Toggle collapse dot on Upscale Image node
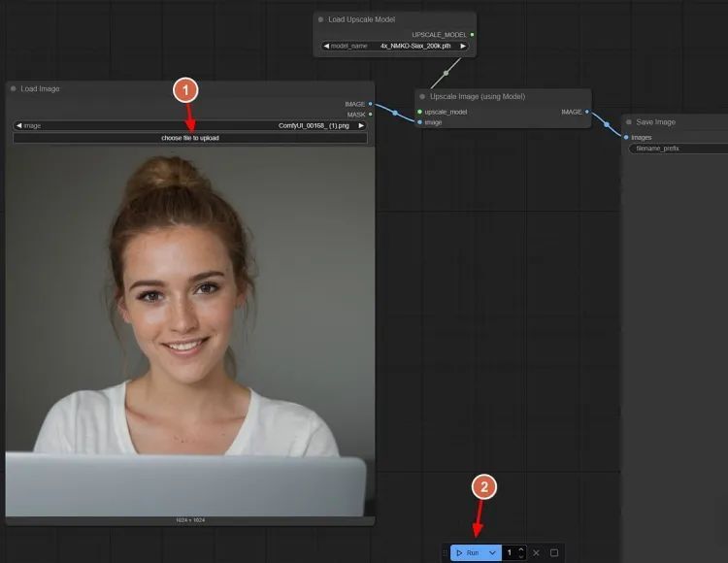This screenshot has height=563, width=728. pos(422,97)
